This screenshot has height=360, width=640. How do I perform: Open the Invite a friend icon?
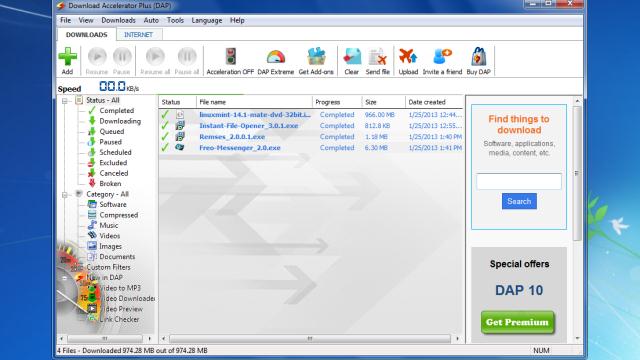(442, 56)
